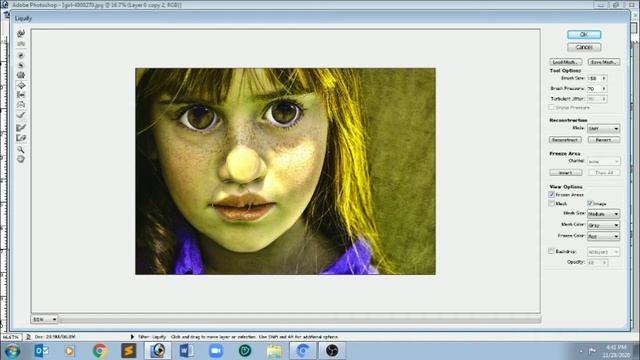The width and height of the screenshot is (640, 360).
Task: Enable the Mesh checkbox
Action: point(551,203)
